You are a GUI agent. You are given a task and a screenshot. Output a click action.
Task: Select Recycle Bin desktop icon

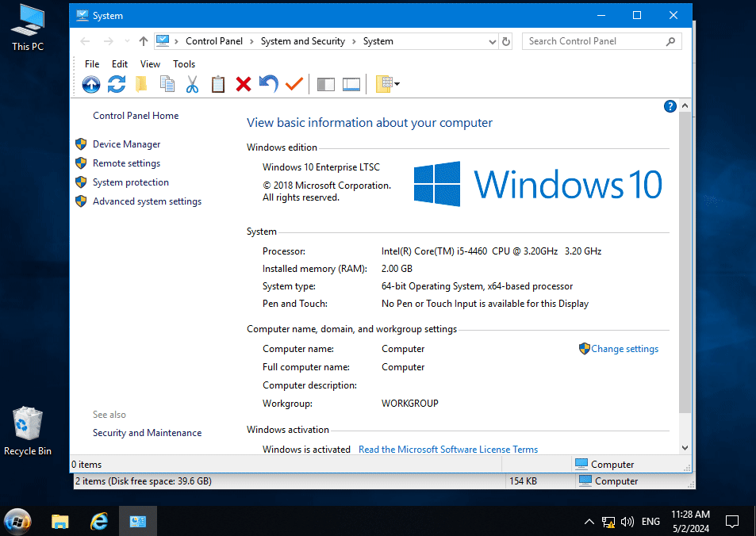pyautogui.click(x=28, y=431)
